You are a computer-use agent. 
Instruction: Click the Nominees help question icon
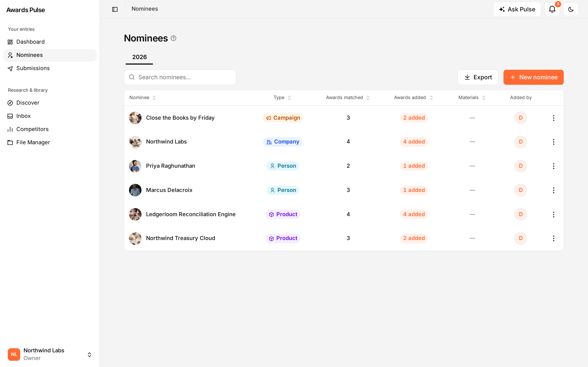[x=173, y=38]
